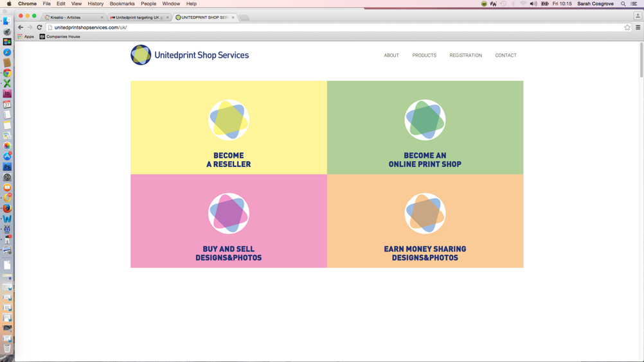Open the Window menu
This screenshot has width=644, height=362.
(x=171, y=4)
